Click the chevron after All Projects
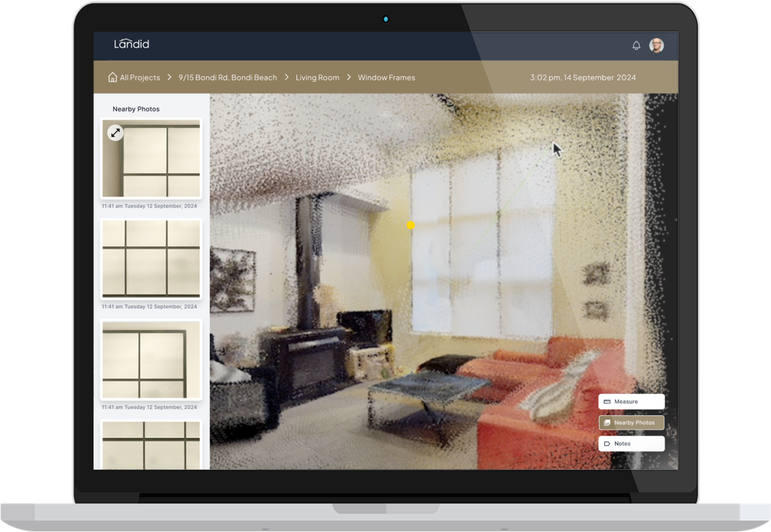 (x=169, y=78)
